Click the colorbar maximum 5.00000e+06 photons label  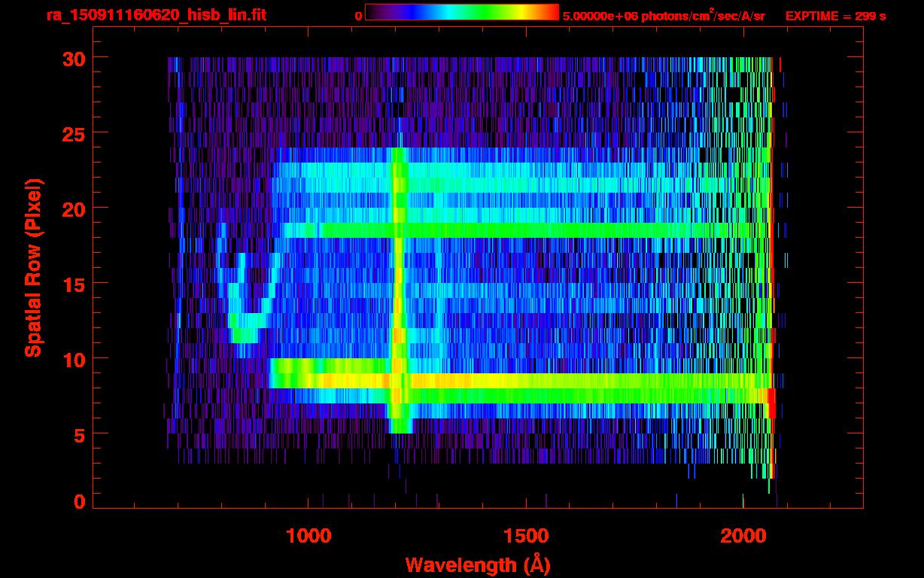[x=664, y=15]
